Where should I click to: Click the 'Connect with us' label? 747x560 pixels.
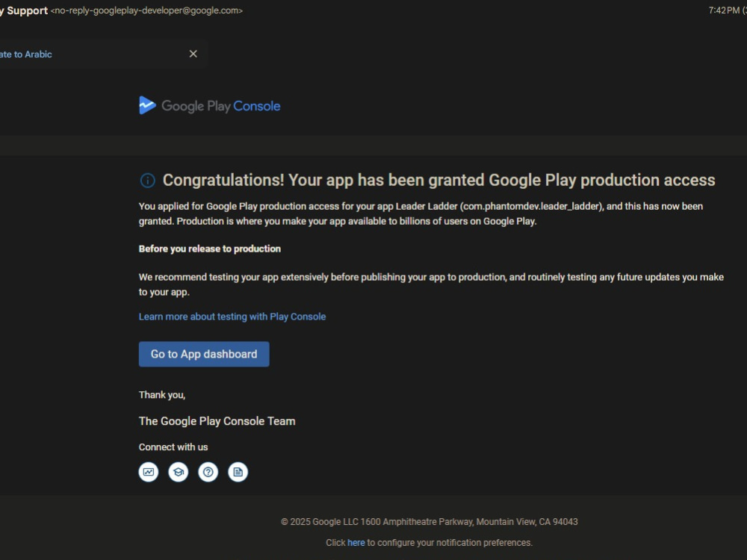(x=173, y=447)
